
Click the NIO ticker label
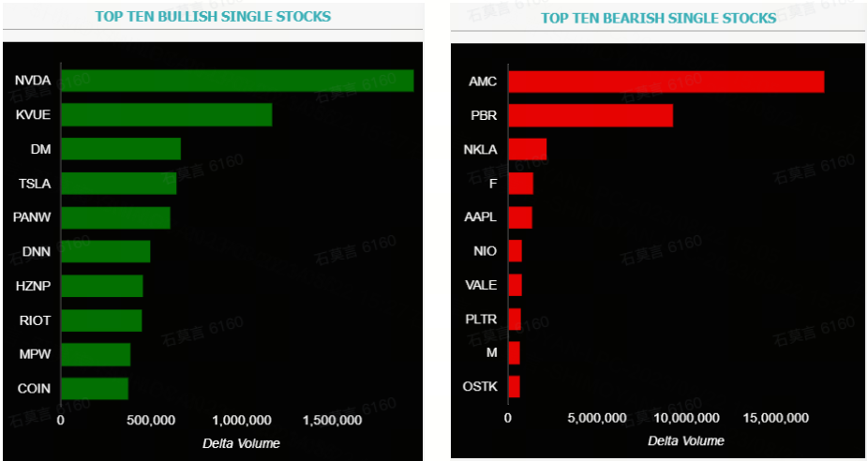pyautogui.click(x=485, y=251)
